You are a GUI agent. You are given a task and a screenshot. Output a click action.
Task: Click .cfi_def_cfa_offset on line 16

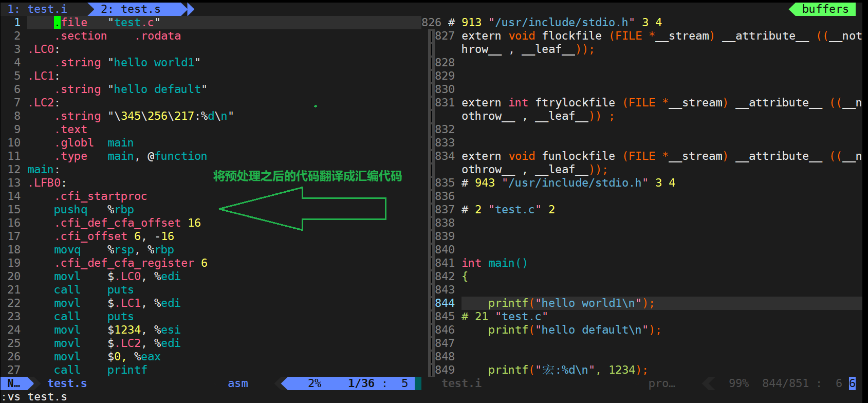118,223
